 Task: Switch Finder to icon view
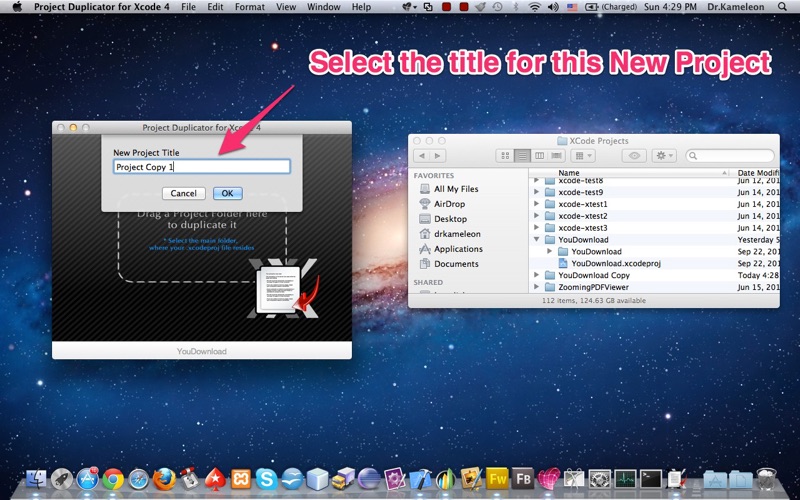(505, 156)
